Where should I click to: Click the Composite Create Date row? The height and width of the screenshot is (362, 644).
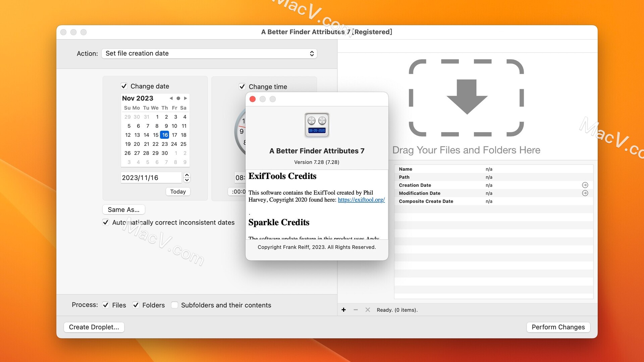pyautogui.click(x=493, y=201)
